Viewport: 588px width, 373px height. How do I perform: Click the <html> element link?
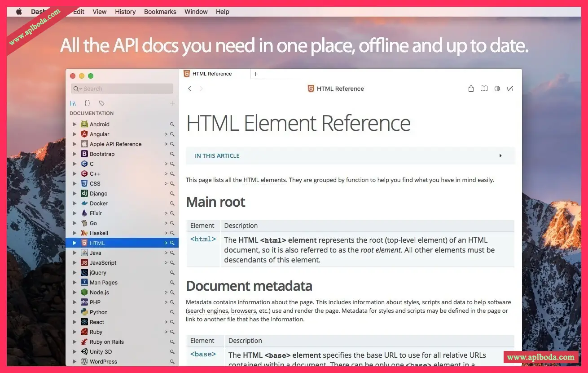(203, 240)
